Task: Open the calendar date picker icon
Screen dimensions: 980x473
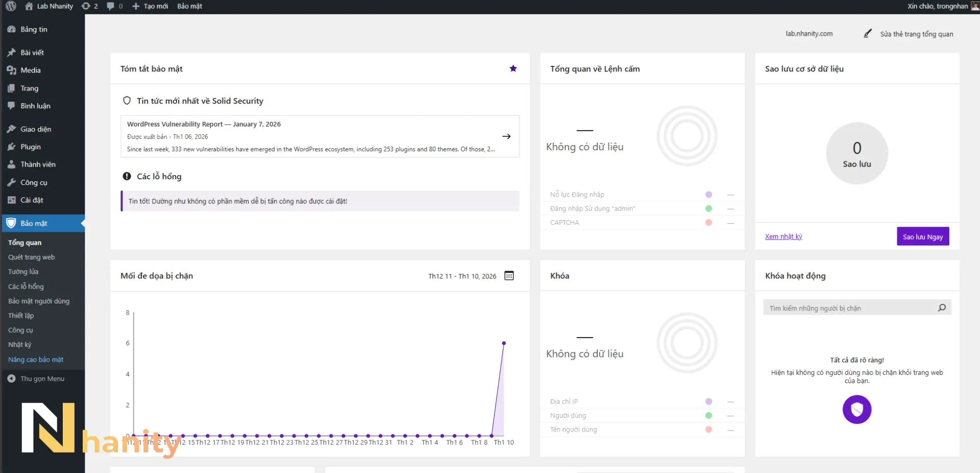Action: (x=509, y=276)
